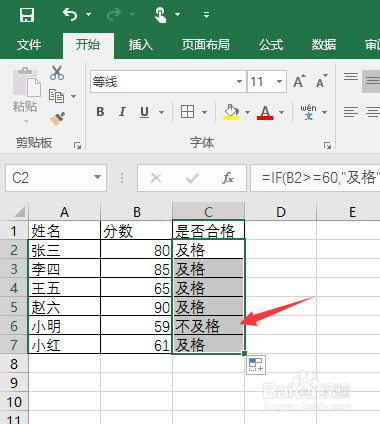Screen dimensions: 380x424
Task: Click the Insert Function fx icon
Action: tap(228, 178)
